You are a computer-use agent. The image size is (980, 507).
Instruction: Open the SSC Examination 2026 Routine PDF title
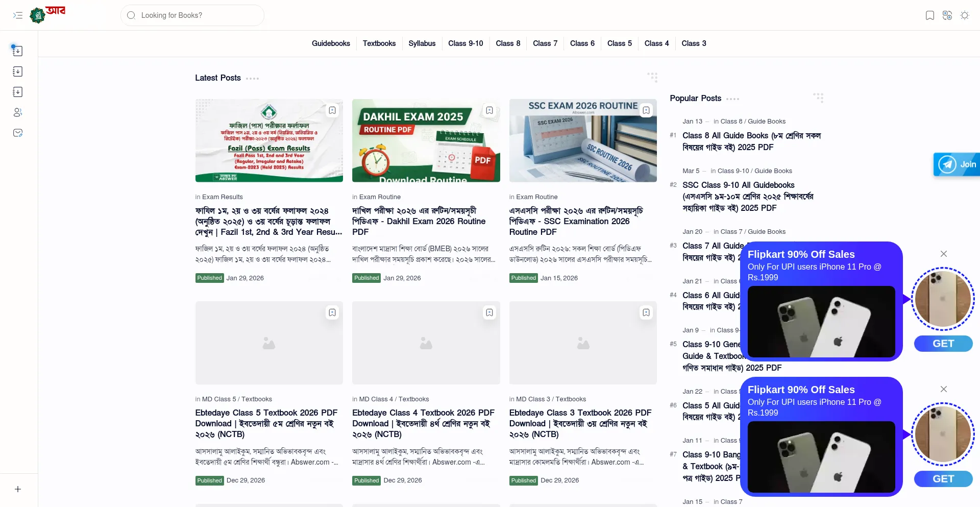[576, 221]
